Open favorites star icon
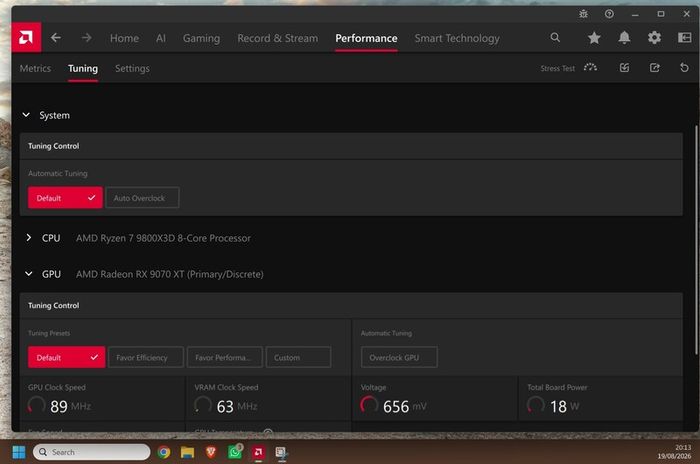The height and width of the screenshot is (464, 700). pyautogui.click(x=594, y=38)
